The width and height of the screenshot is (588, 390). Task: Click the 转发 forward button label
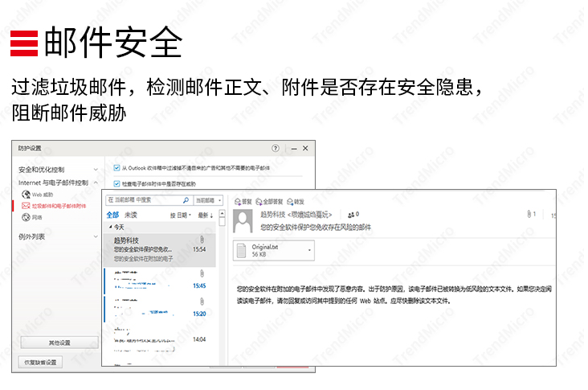point(300,203)
